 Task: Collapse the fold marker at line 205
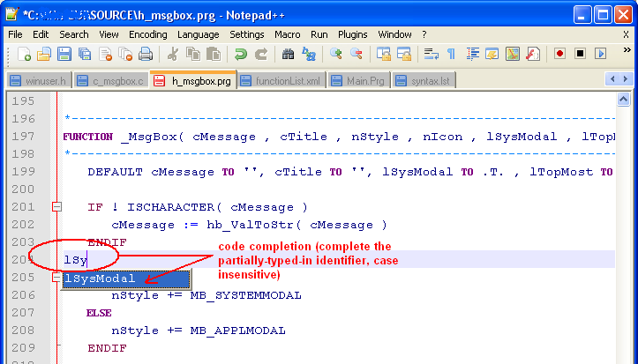click(x=56, y=279)
